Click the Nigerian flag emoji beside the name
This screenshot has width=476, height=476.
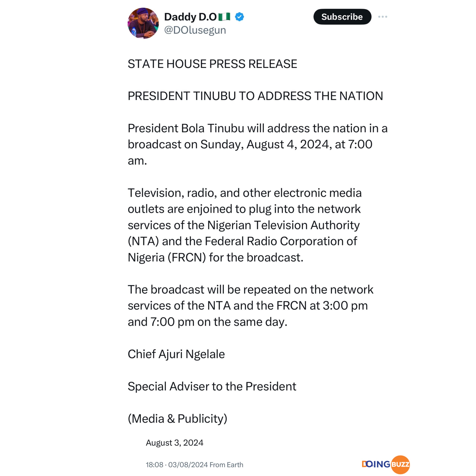click(x=224, y=17)
